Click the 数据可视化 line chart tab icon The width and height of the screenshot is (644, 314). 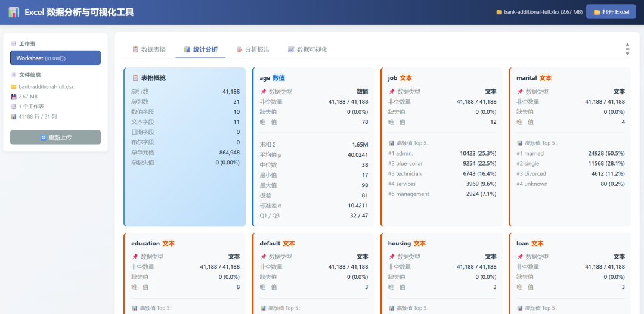[x=291, y=49]
